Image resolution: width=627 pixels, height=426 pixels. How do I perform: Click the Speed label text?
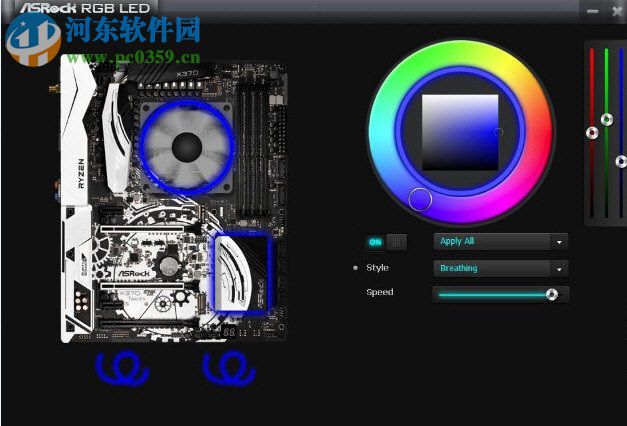point(380,292)
